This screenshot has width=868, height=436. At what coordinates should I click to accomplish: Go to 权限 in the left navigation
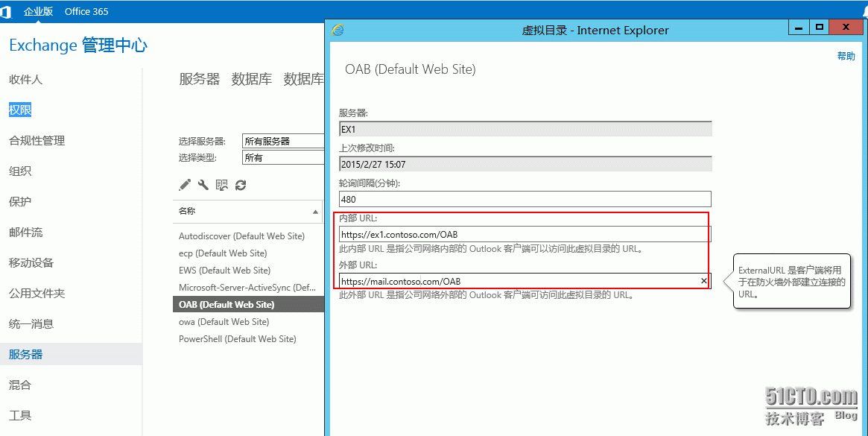click(x=20, y=110)
